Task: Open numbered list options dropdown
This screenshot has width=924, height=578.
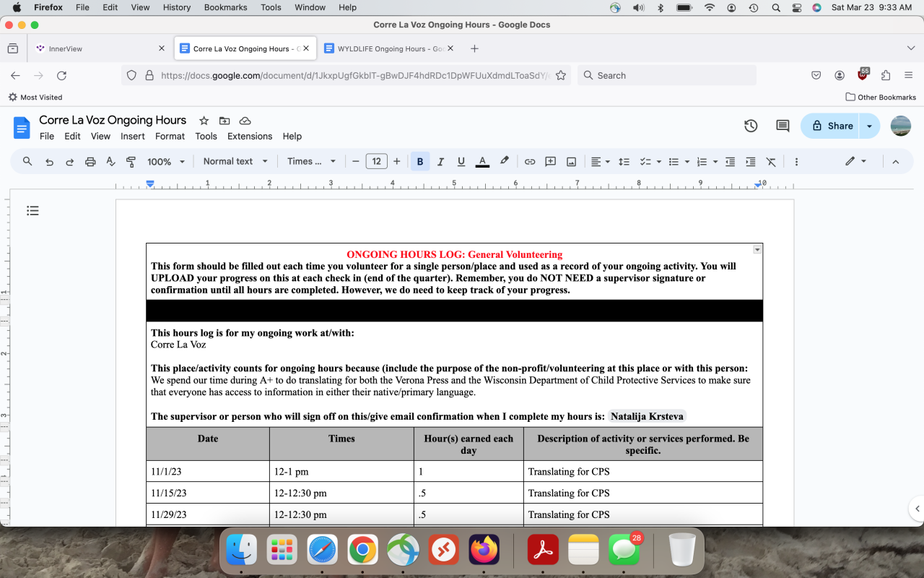Action: coord(715,161)
